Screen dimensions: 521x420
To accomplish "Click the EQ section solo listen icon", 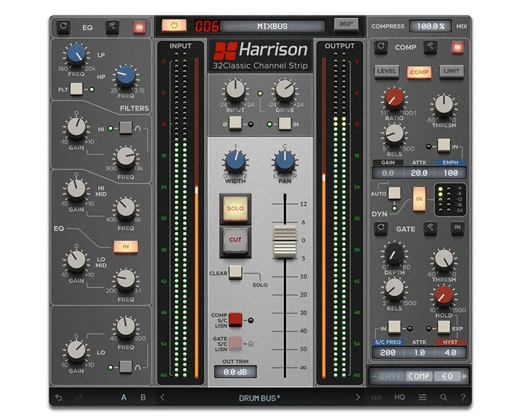I will pos(112,26).
